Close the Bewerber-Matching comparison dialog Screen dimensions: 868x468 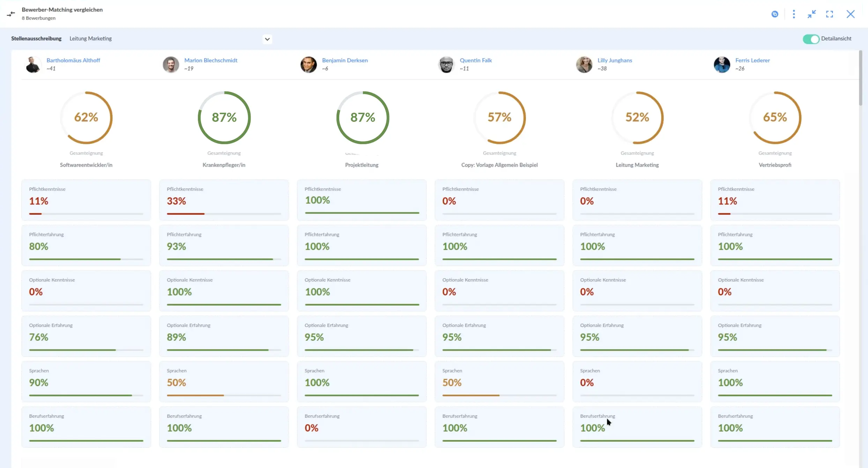tap(851, 14)
